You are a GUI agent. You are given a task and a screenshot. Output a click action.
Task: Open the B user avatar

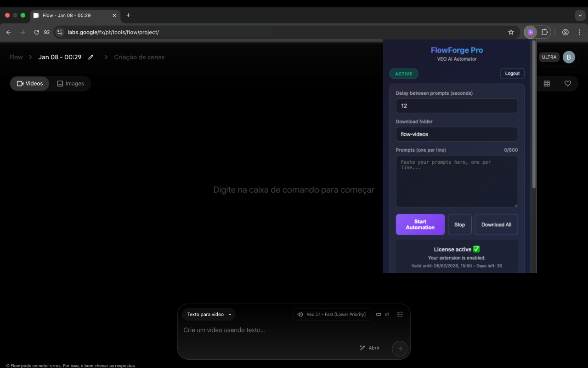click(x=569, y=57)
